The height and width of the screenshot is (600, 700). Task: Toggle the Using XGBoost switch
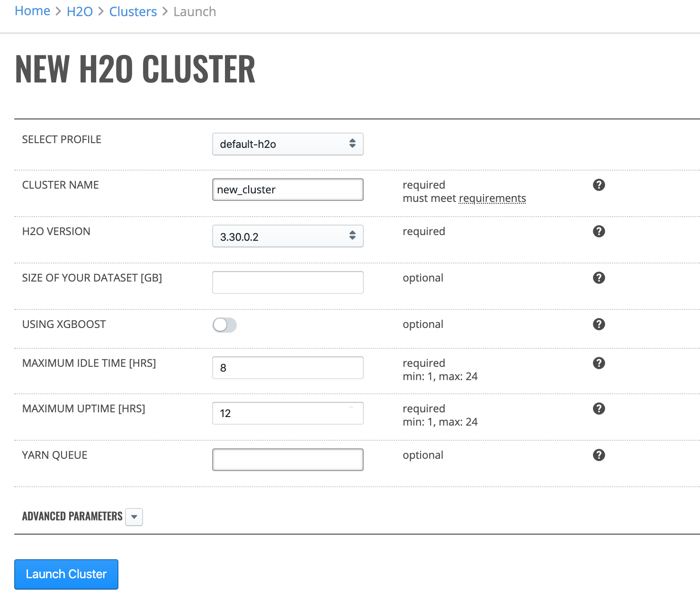224,325
